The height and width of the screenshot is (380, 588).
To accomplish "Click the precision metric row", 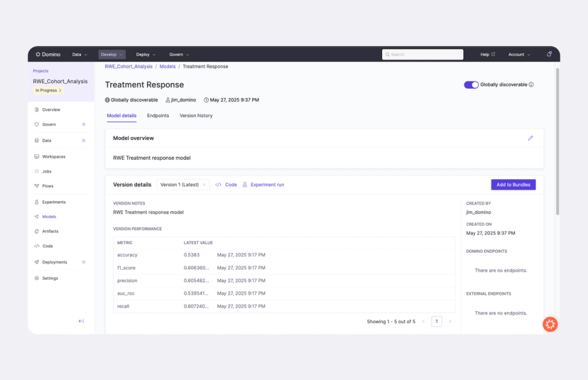I will (284, 281).
